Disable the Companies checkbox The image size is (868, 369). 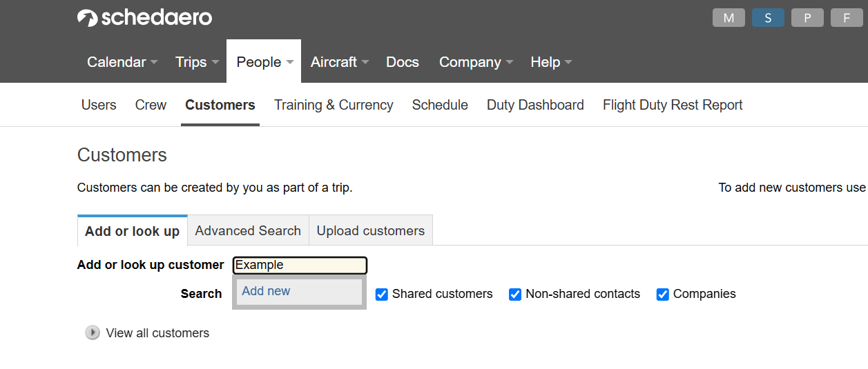[663, 295]
